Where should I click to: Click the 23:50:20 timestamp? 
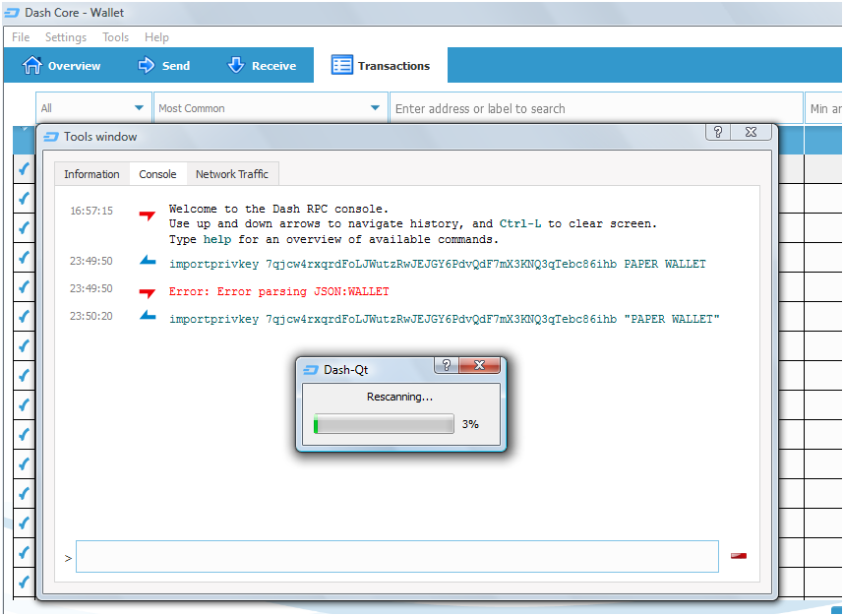coord(90,316)
